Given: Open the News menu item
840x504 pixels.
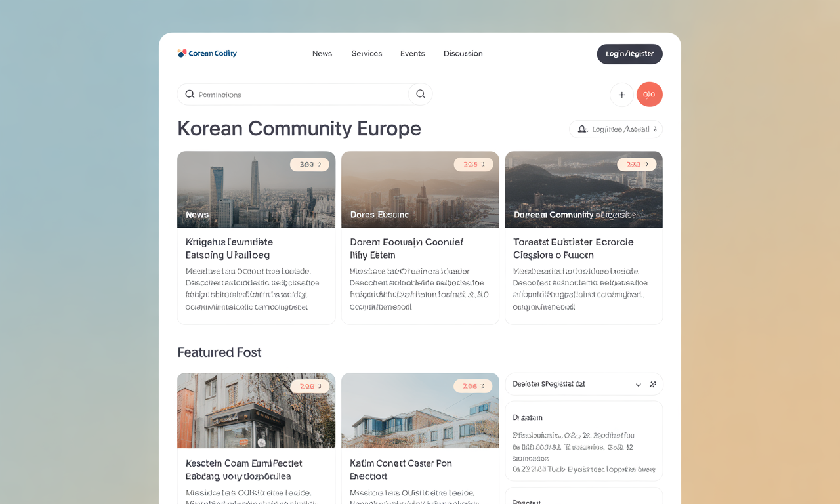Looking at the screenshot, I should coord(322,54).
